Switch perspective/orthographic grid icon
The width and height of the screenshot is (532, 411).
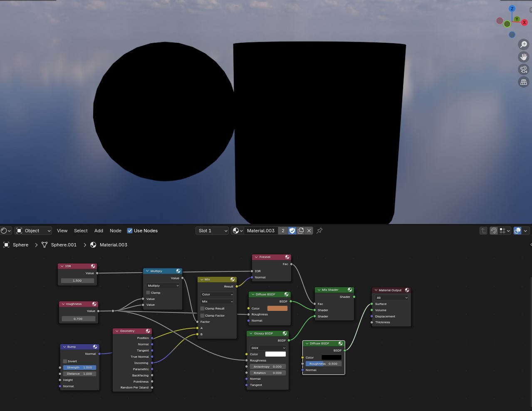point(524,82)
